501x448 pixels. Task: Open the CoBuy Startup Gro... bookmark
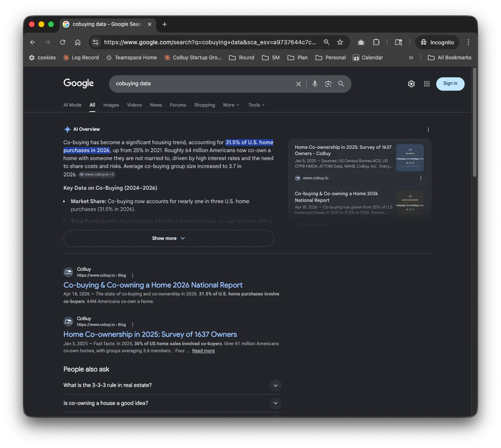pos(193,58)
